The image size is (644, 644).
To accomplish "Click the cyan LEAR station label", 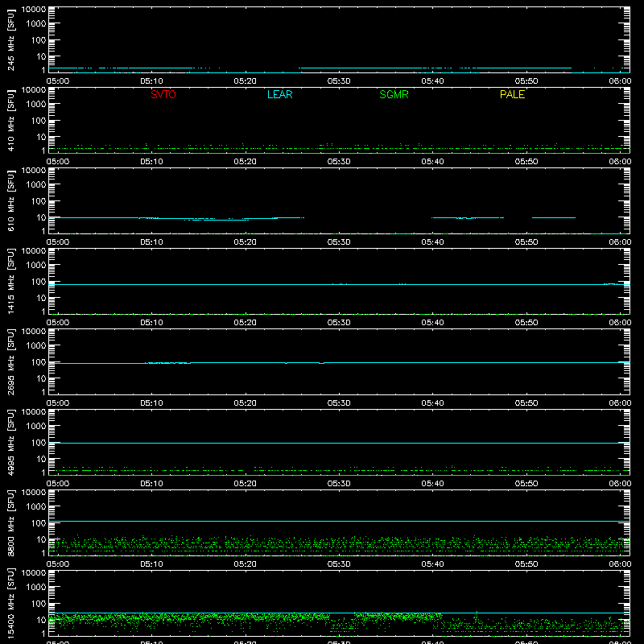I will pos(279,94).
